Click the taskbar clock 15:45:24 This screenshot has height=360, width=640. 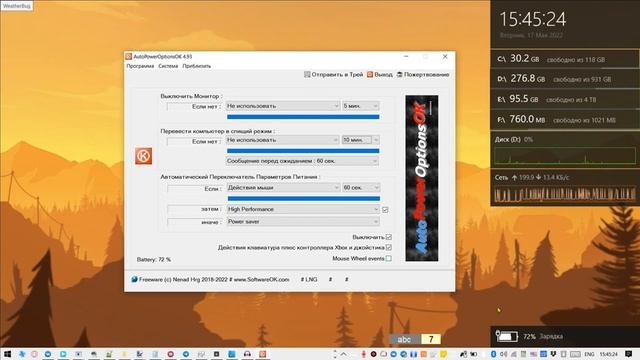pos(608,354)
